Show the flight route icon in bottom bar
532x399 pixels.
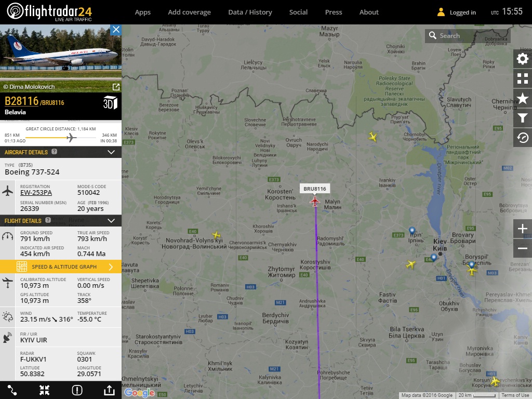tap(12, 390)
